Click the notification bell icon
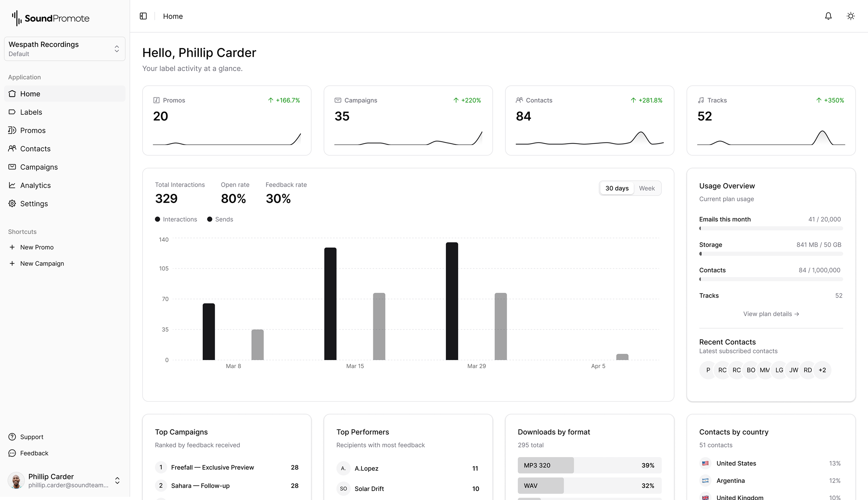This screenshot has width=868, height=500. click(828, 16)
